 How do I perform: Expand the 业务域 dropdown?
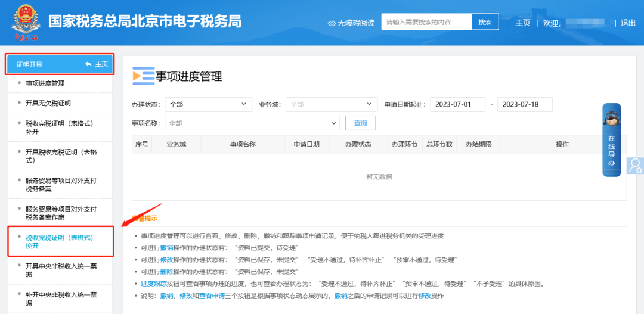click(x=331, y=104)
